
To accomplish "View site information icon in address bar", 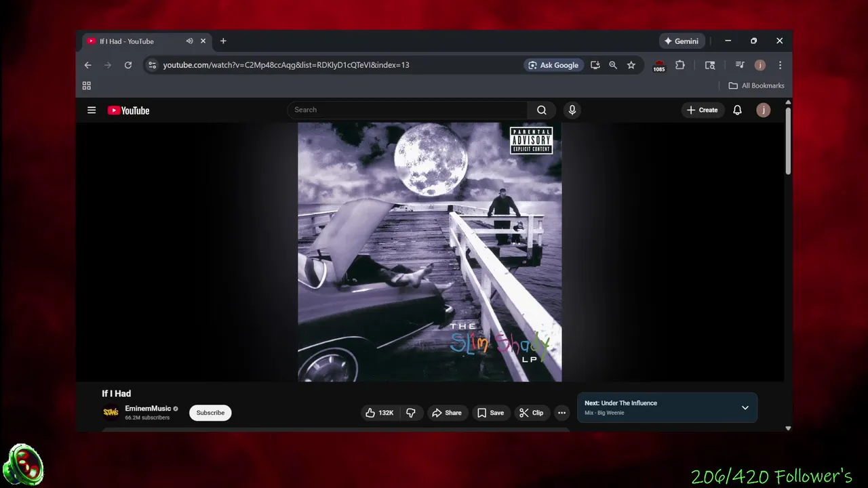I will (152, 65).
